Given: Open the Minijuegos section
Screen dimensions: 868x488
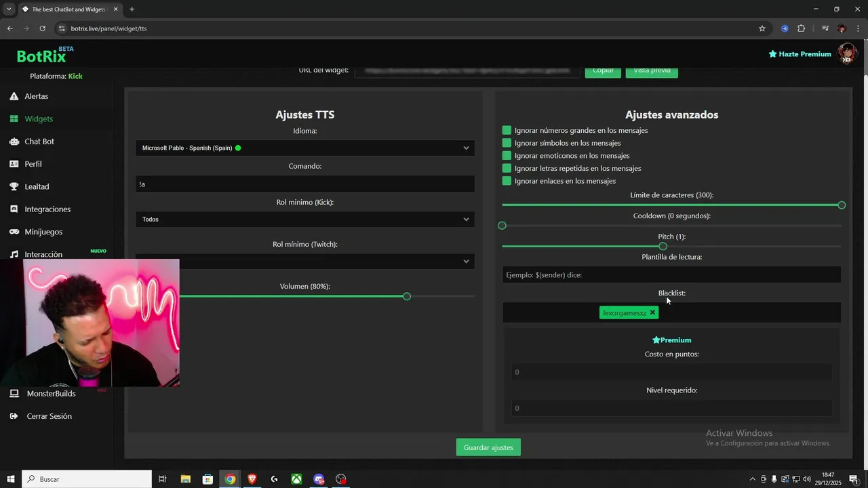Looking at the screenshot, I should (x=43, y=232).
